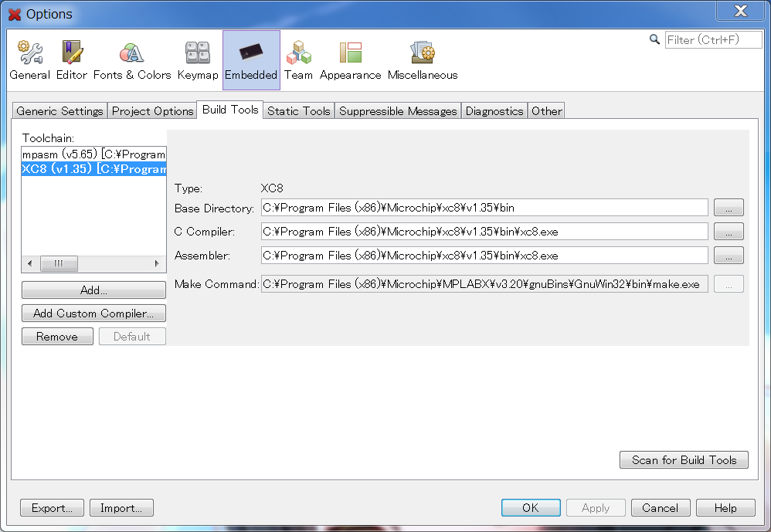This screenshot has height=532, width=771.
Task: Open the Other tab
Action: [x=546, y=111]
